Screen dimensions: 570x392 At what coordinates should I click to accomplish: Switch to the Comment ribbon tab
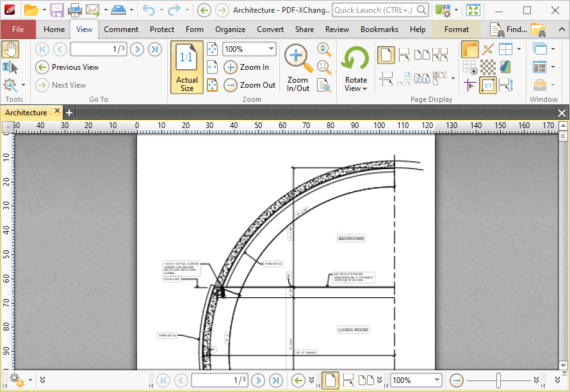tap(121, 29)
